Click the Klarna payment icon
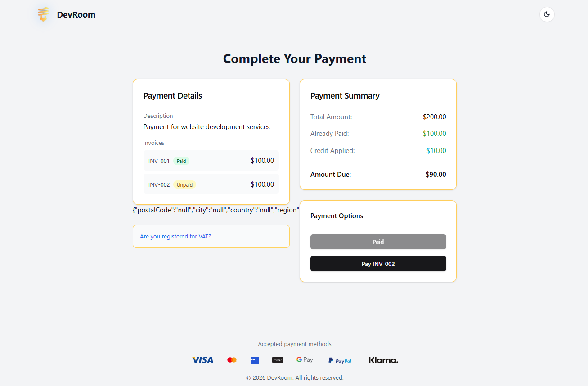The height and width of the screenshot is (386, 588). pyautogui.click(x=383, y=359)
